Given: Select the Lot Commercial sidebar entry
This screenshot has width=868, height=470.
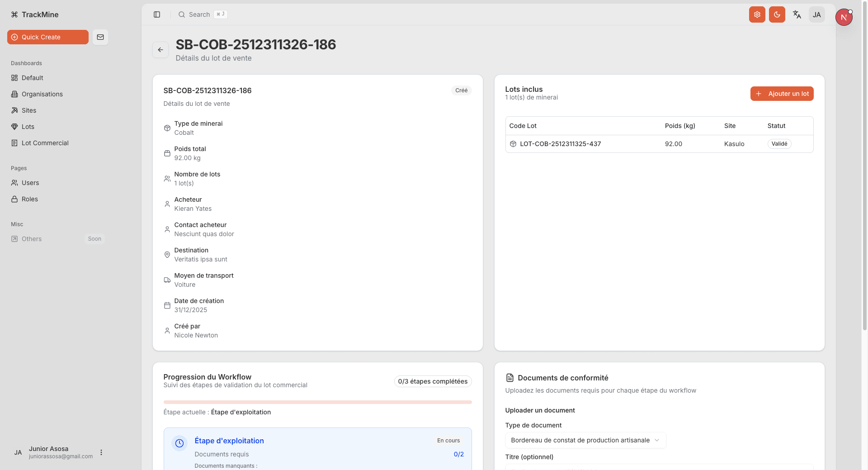Looking at the screenshot, I should (x=45, y=143).
